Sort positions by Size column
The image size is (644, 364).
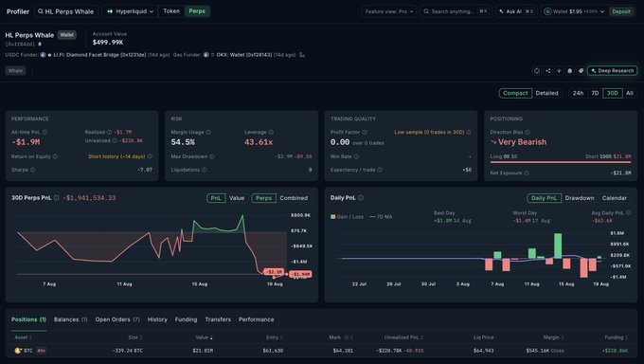[135, 337]
